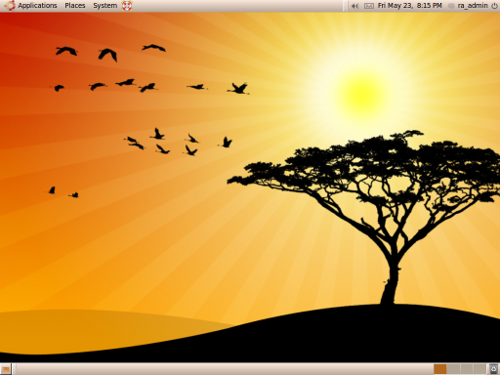
Task: Open the Trash icon in bottom panel
Action: coord(494,369)
